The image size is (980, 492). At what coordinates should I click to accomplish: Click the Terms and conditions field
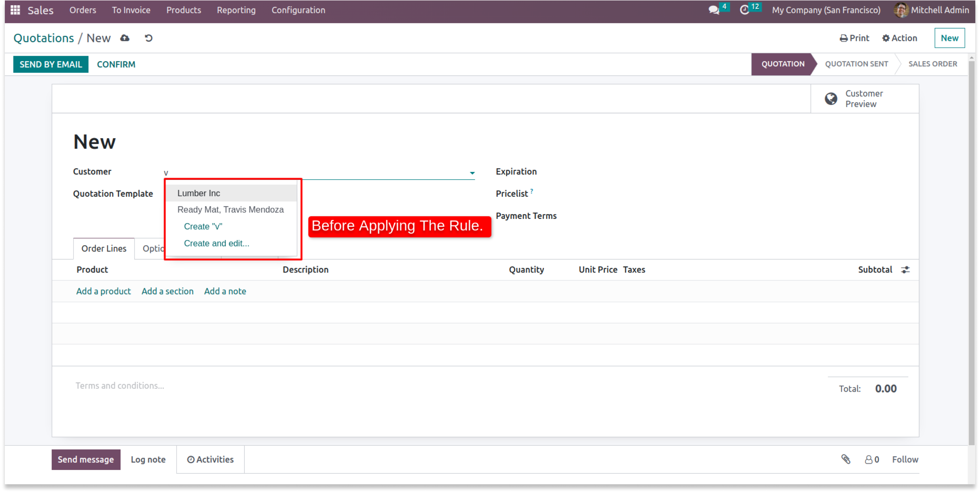pyautogui.click(x=120, y=385)
